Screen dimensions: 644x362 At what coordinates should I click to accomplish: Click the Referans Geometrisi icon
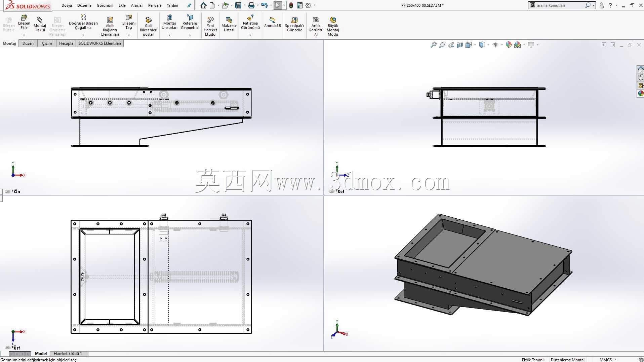point(190,17)
